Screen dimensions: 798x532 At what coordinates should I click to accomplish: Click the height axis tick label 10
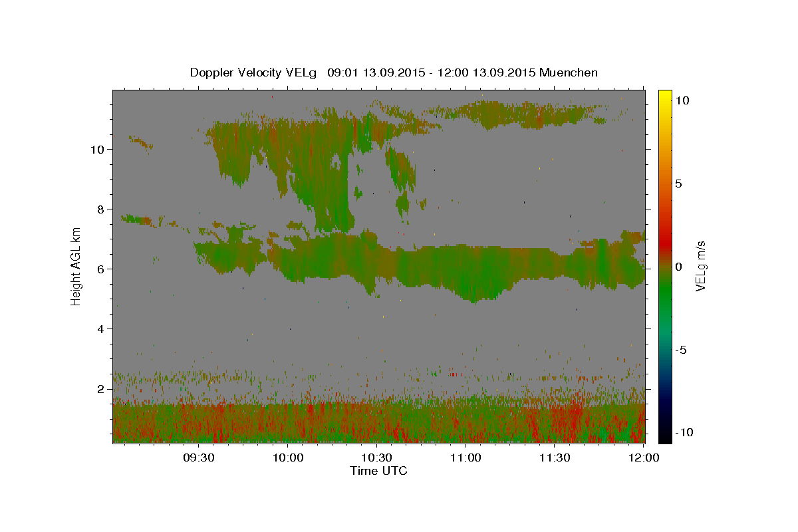click(98, 150)
